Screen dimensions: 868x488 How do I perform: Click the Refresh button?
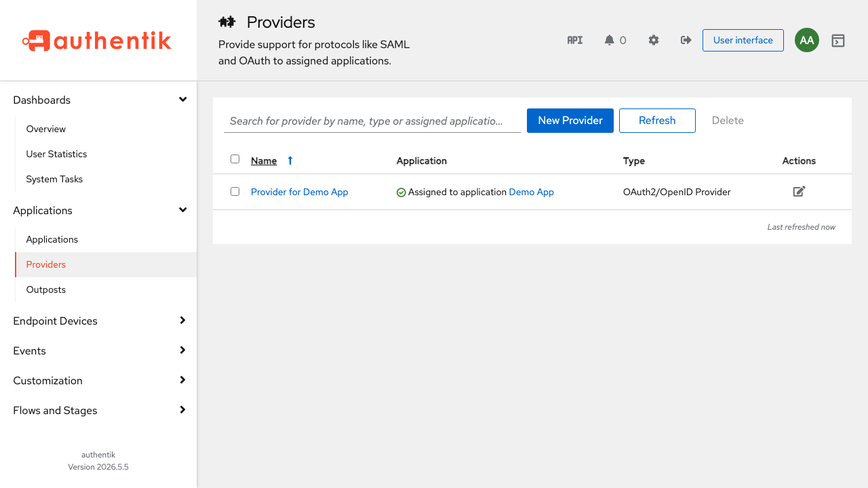pyautogui.click(x=657, y=121)
